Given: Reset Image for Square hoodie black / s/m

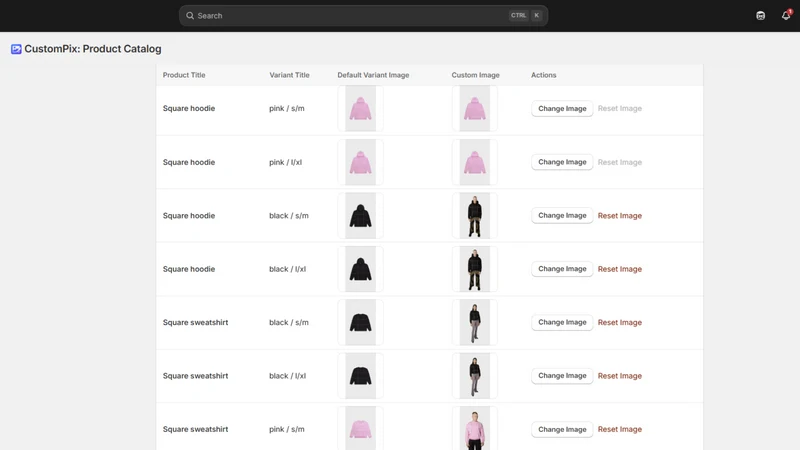Looking at the screenshot, I should click(619, 216).
